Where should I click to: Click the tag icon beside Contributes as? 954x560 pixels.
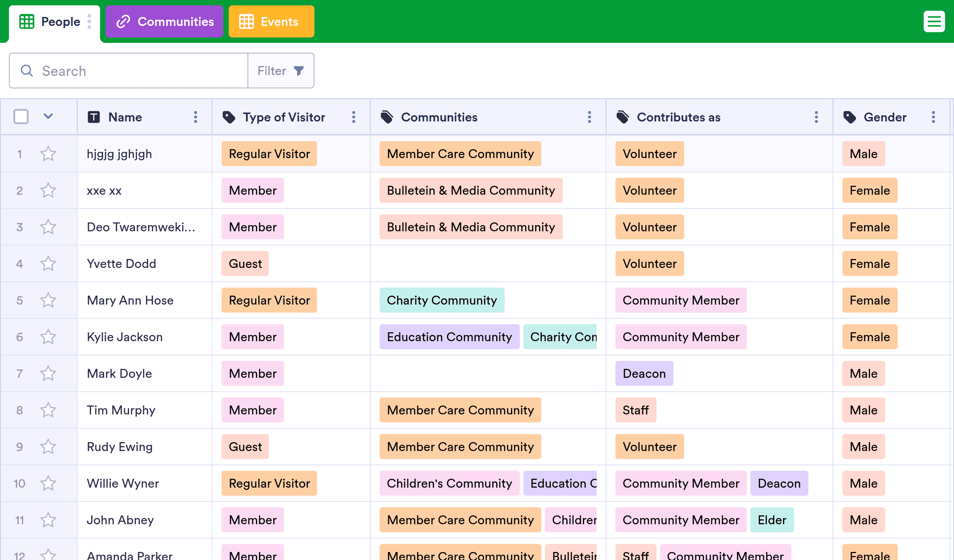[x=623, y=117]
